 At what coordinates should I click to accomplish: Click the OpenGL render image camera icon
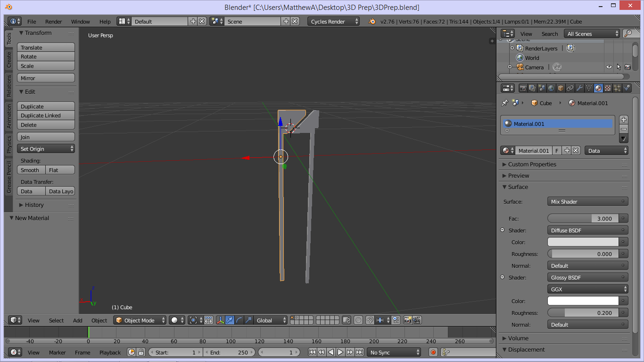(407, 320)
